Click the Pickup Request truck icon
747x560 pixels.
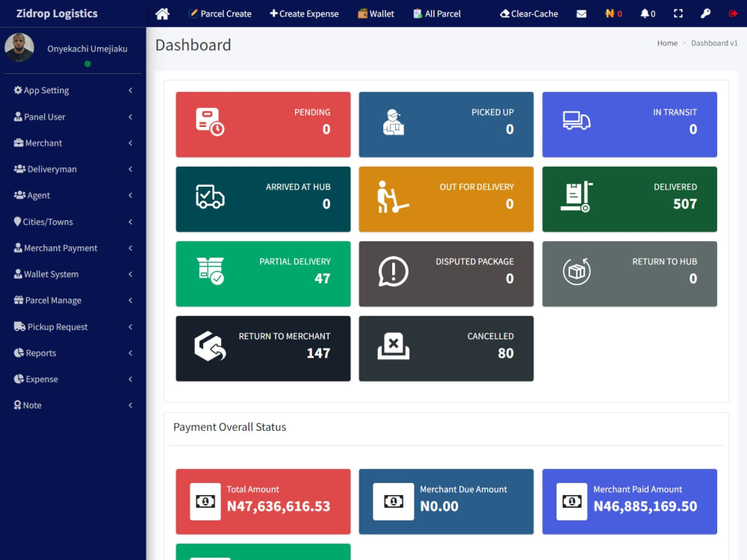pyautogui.click(x=19, y=327)
